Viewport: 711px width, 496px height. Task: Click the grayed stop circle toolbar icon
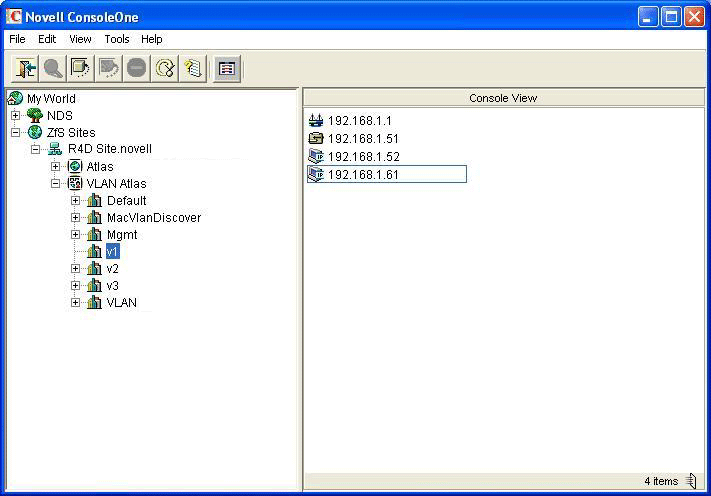(x=136, y=68)
